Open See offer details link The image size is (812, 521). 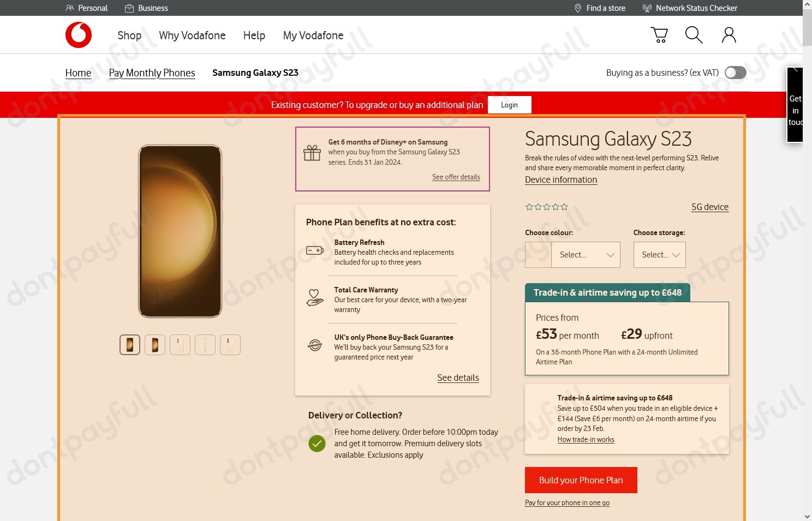tap(456, 177)
